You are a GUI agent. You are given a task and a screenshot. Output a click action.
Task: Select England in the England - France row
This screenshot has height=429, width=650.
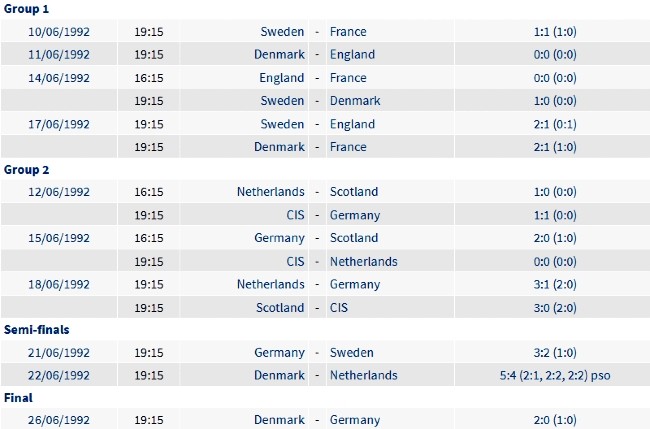[x=282, y=78]
